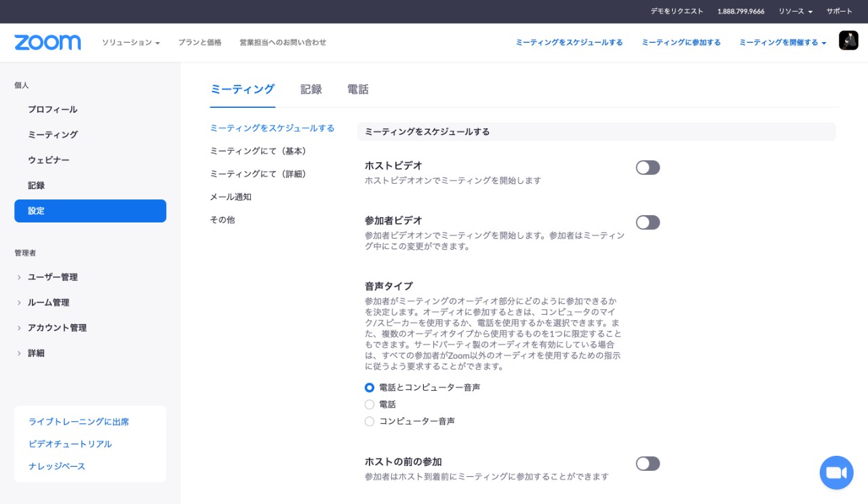Screen dimensions: 868x504
Task: Enable the 参加者ビデオ switch
Action: [x=648, y=222]
